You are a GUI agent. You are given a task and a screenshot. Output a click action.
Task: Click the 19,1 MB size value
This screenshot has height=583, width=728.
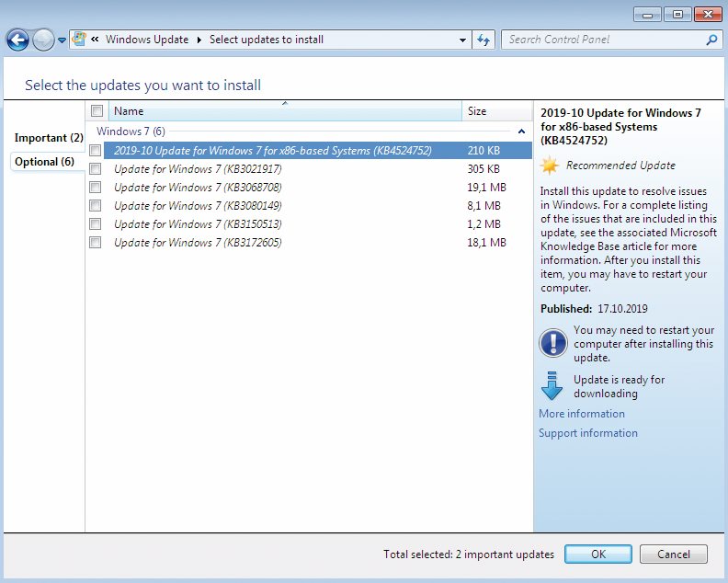(486, 188)
